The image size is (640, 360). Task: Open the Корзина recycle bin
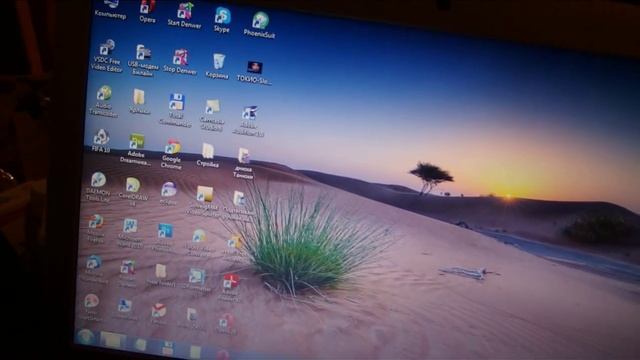(x=218, y=66)
